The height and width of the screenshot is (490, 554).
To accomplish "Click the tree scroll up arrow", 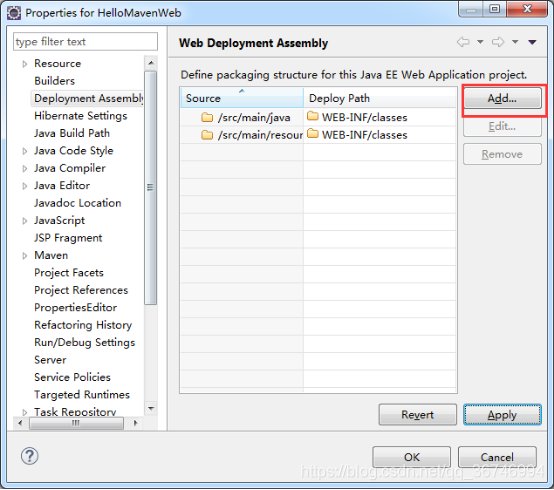I will tap(151, 63).
